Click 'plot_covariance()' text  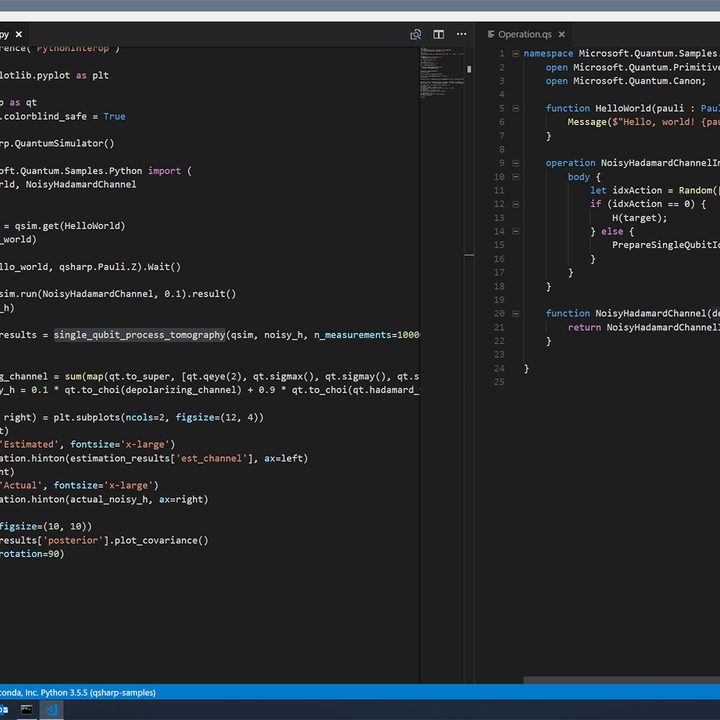tap(161, 540)
